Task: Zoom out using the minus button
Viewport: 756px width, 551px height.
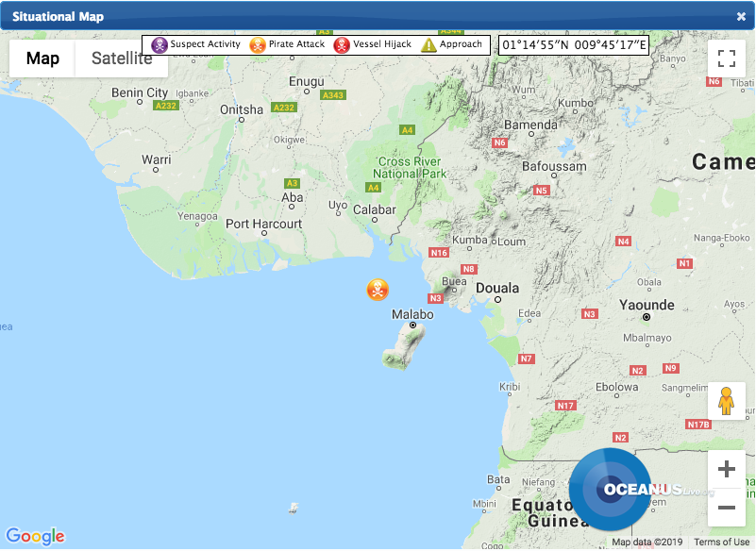Action: (x=726, y=508)
